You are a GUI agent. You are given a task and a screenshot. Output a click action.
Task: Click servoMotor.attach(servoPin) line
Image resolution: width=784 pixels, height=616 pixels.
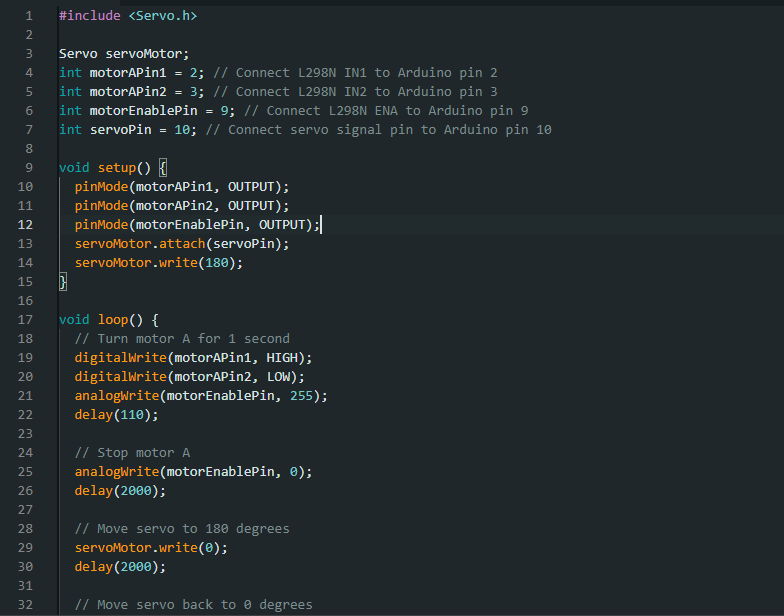182,244
